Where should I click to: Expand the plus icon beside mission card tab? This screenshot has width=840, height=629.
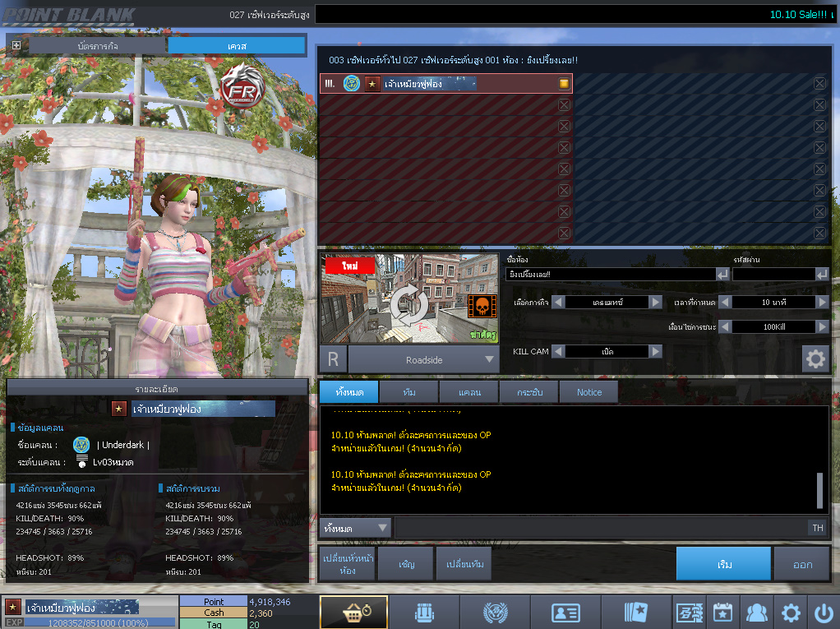tap(16, 45)
